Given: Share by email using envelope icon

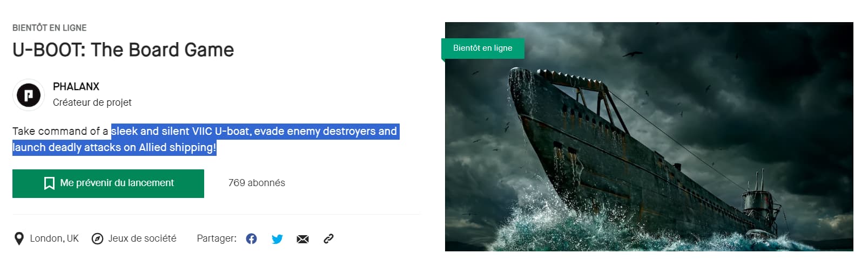Looking at the screenshot, I should 302,239.
